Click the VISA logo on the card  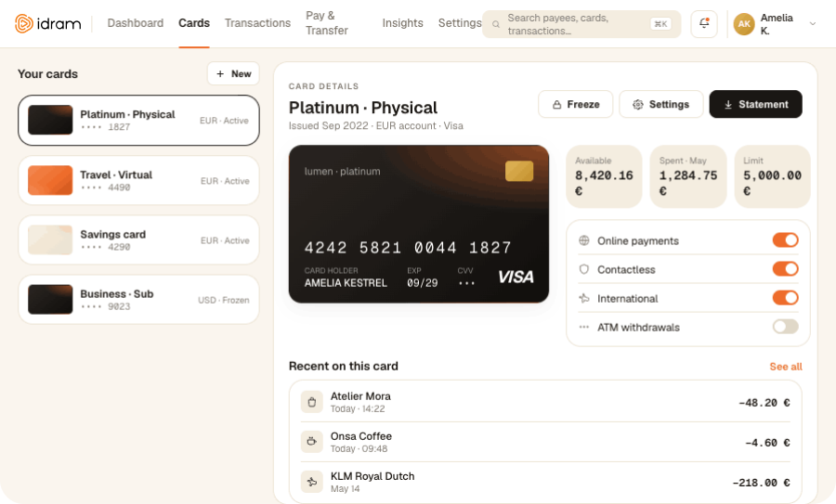(516, 277)
